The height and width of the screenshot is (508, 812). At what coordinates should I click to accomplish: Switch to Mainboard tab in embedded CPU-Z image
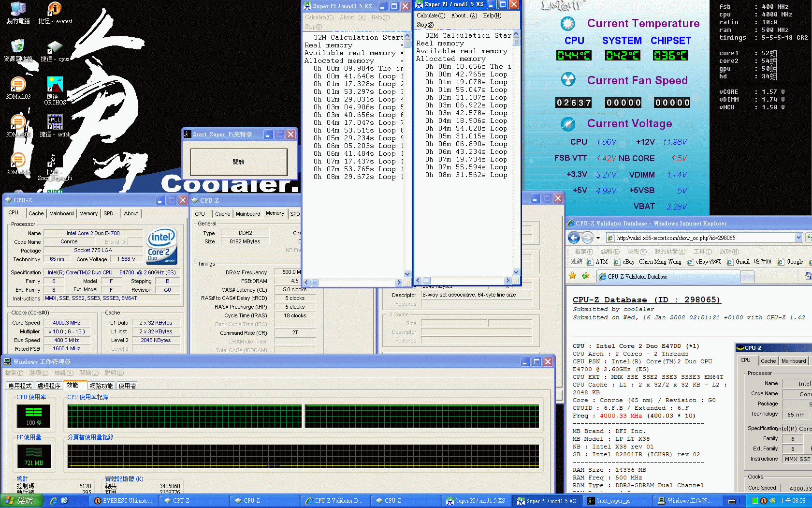[x=794, y=361]
